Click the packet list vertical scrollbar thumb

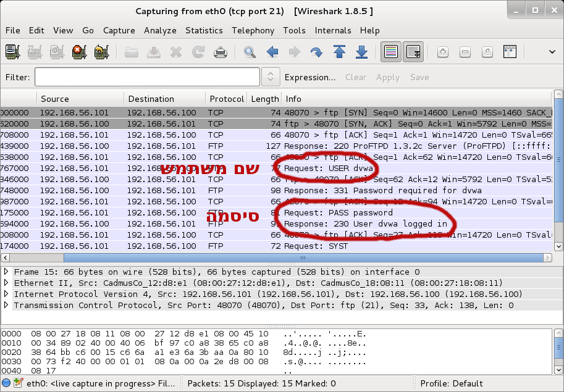click(558, 159)
